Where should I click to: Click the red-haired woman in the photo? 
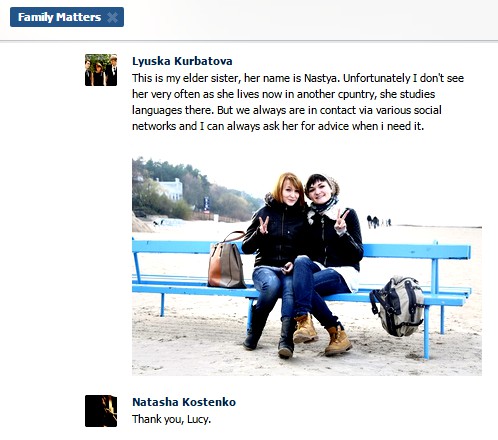coord(275,253)
